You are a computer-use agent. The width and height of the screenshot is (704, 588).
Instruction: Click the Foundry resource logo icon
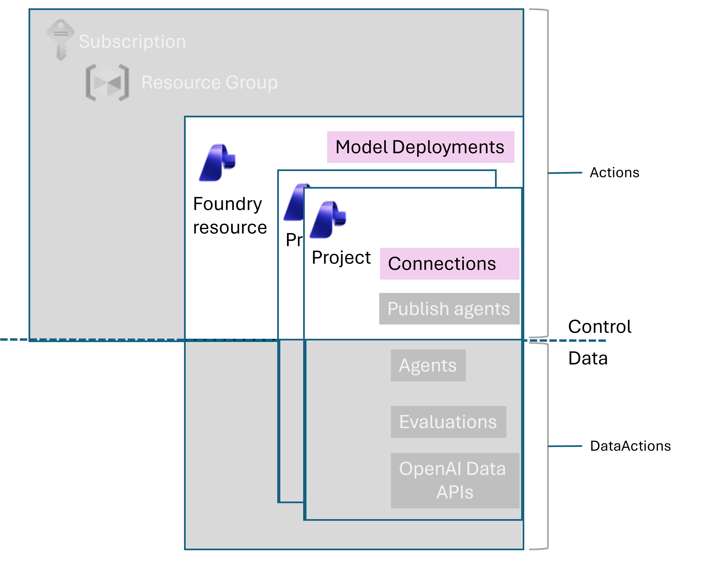[218, 163]
